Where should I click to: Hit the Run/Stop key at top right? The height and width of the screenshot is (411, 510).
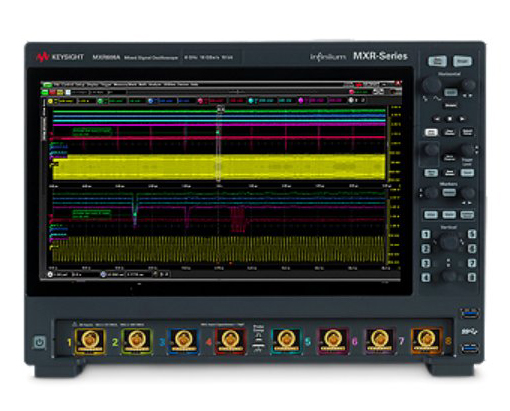437,61
